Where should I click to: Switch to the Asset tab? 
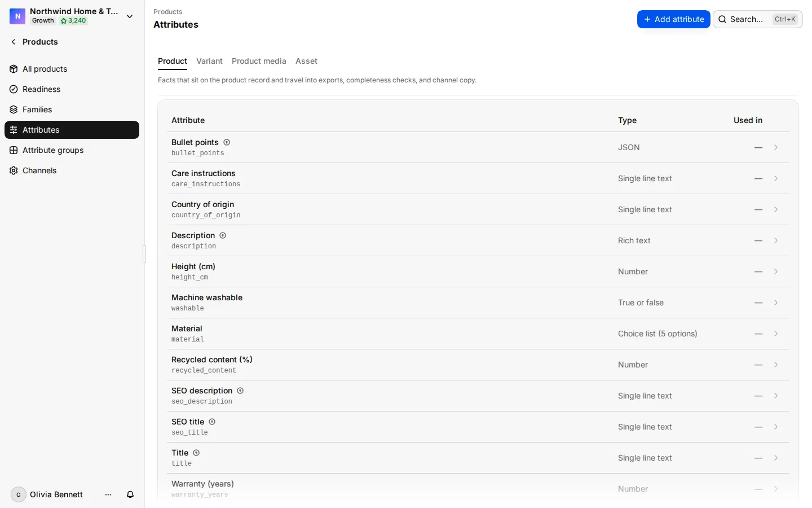click(x=306, y=61)
